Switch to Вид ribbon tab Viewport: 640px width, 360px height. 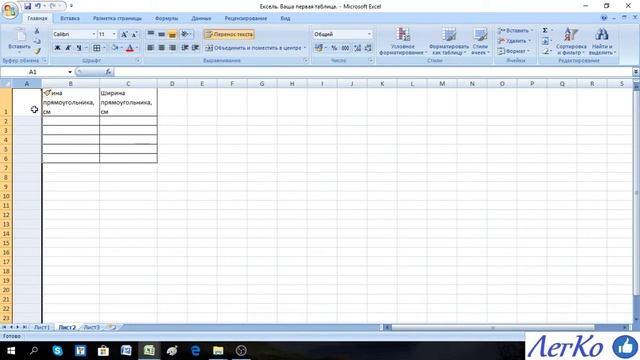(x=285, y=18)
